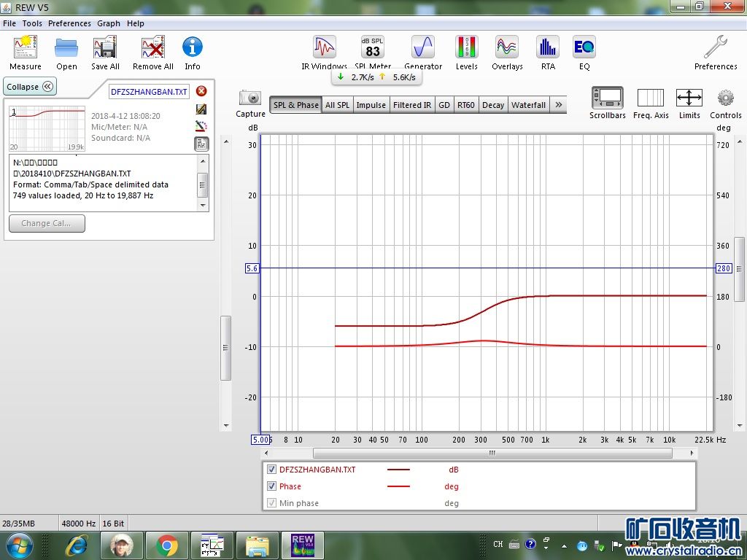Collapse the measurements side panel
The height and width of the screenshot is (560, 747).
click(30, 87)
